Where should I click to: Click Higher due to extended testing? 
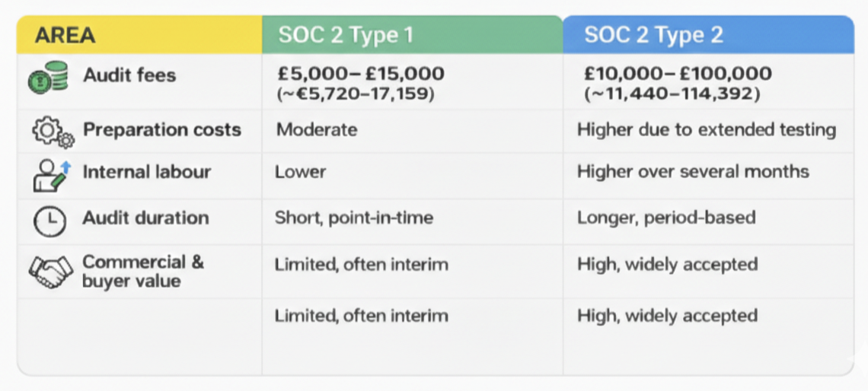[x=706, y=129]
